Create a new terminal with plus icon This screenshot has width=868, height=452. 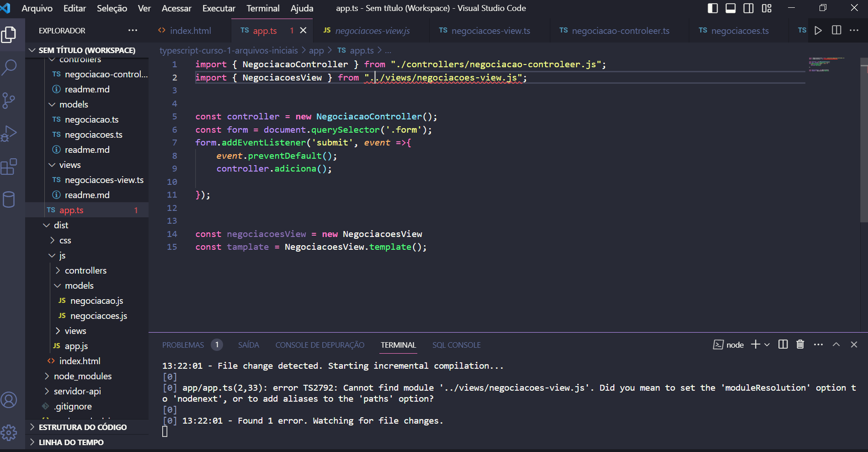756,344
